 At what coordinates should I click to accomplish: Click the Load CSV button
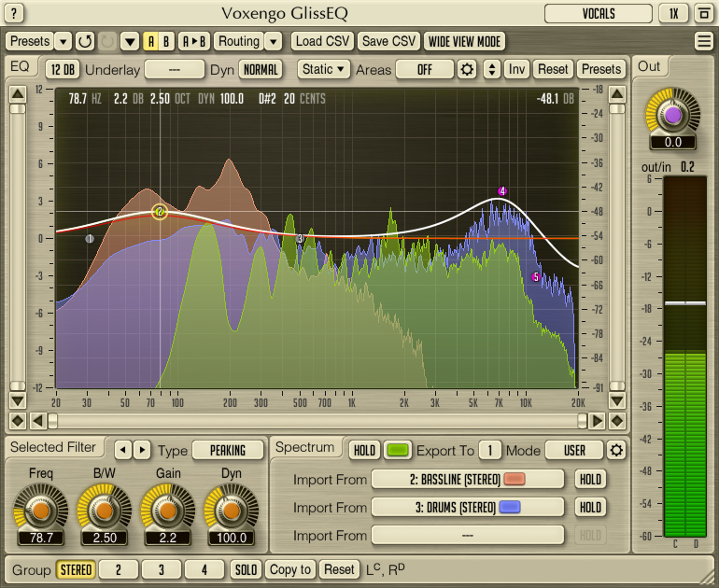tap(322, 42)
